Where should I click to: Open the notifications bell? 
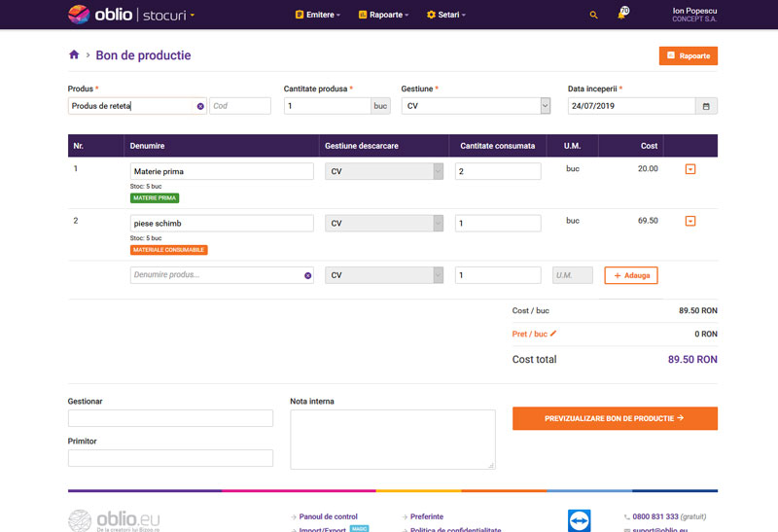pos(622,14)
